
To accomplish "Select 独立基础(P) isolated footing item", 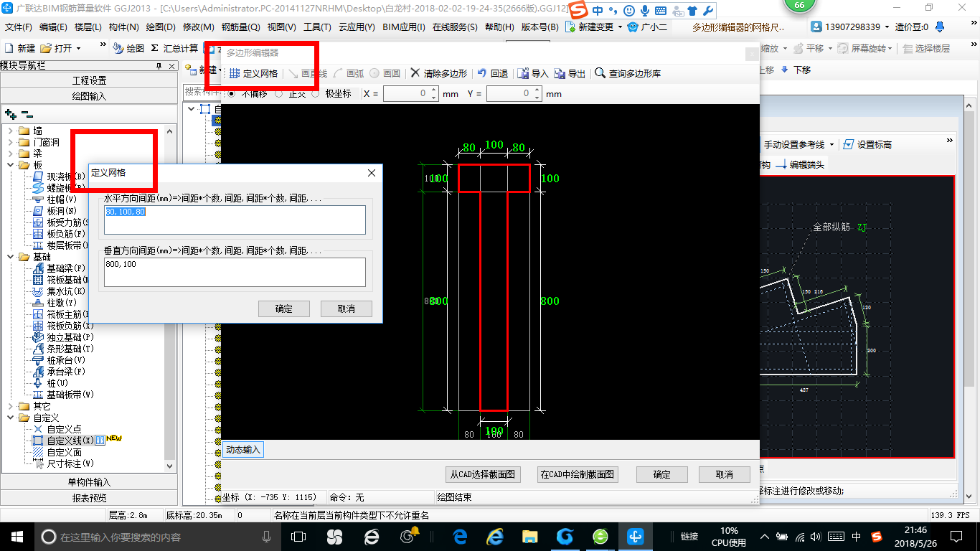I will coord(65,337).
